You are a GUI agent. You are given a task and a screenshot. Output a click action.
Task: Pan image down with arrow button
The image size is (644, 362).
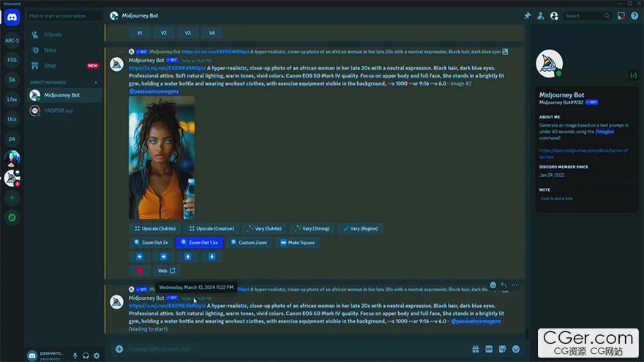click(212, 257)
